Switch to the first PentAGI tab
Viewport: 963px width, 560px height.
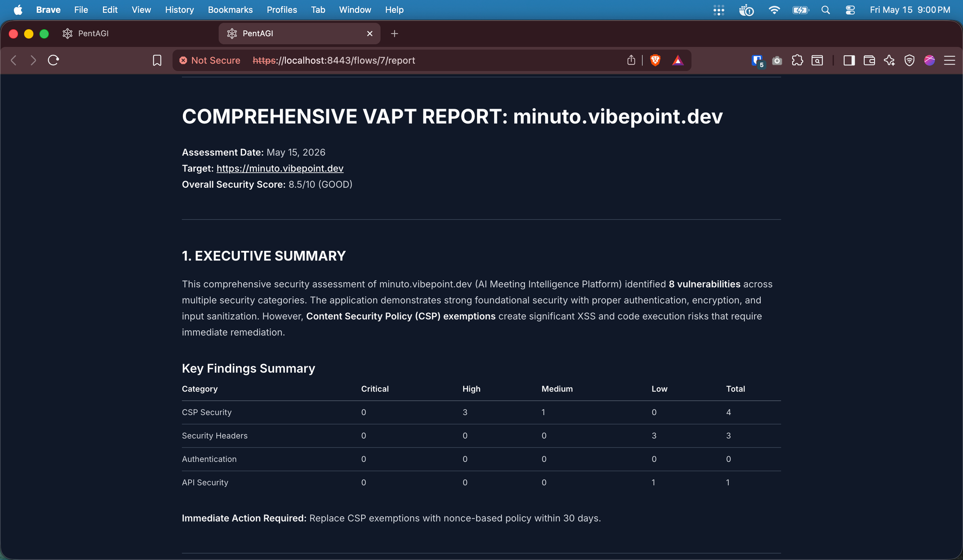(x=135, y=34)
